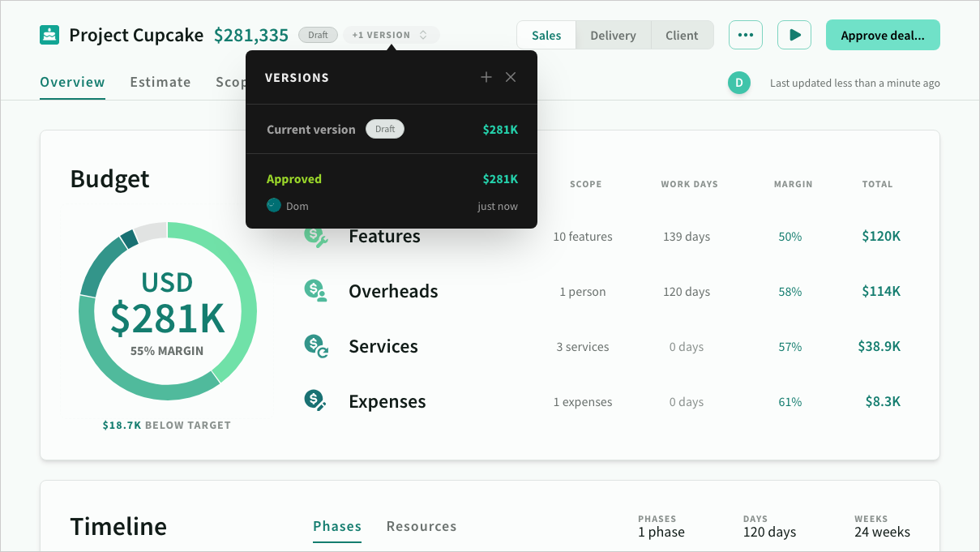This screenshot has width=980, height=552.
Task: Switch to the Resources timeline tab
Action: (x=421, y=526)
